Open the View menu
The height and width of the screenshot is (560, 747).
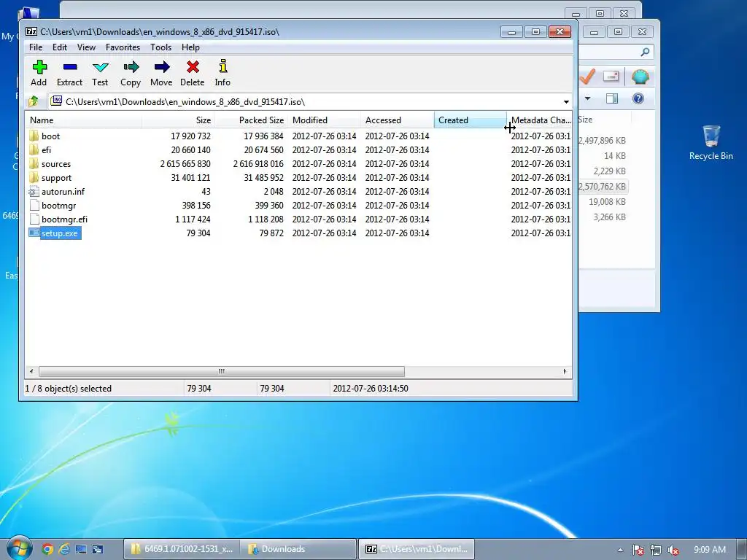[x=86, y=47]
